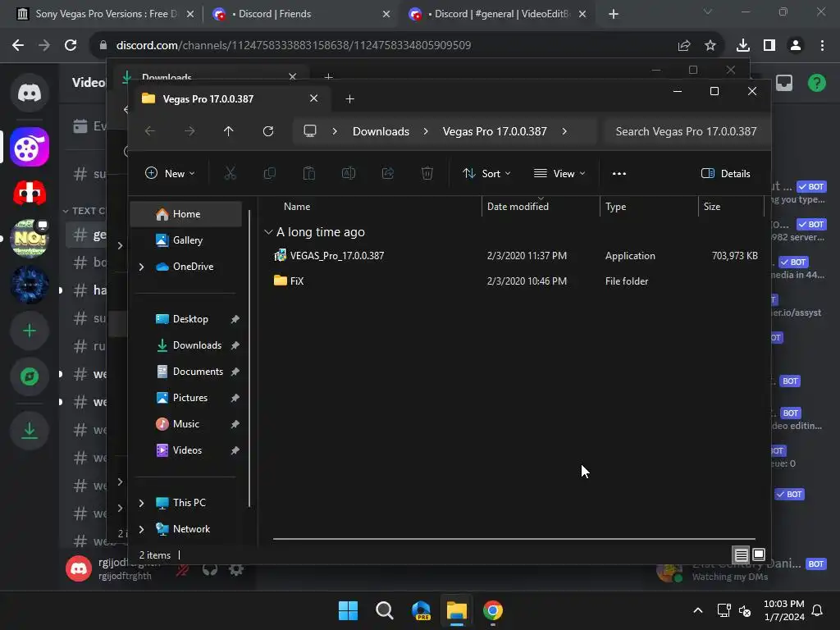Expand the This PC tree node
Viewport: 840px width, 630px height.
141,503
